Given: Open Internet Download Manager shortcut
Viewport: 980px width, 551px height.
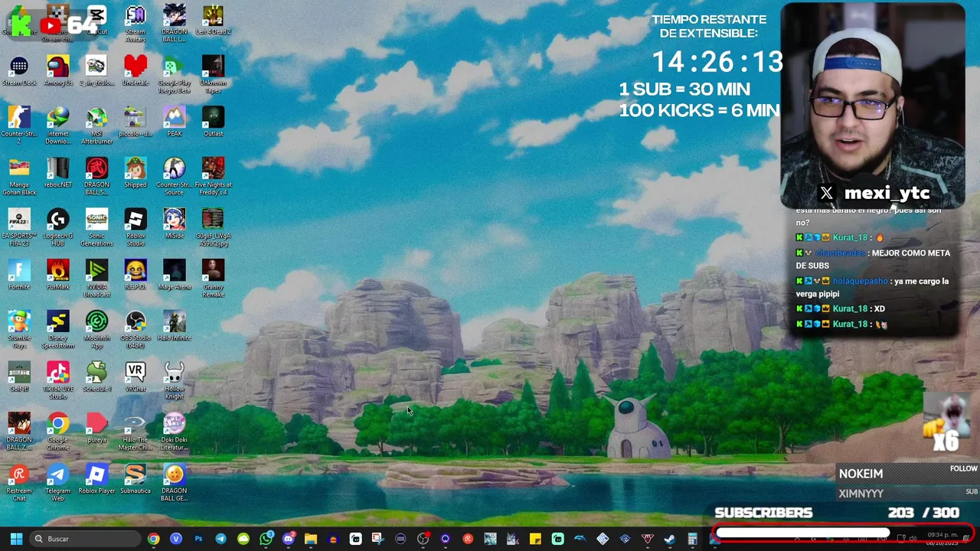Looking at the screenshot, I should point(58,126).
